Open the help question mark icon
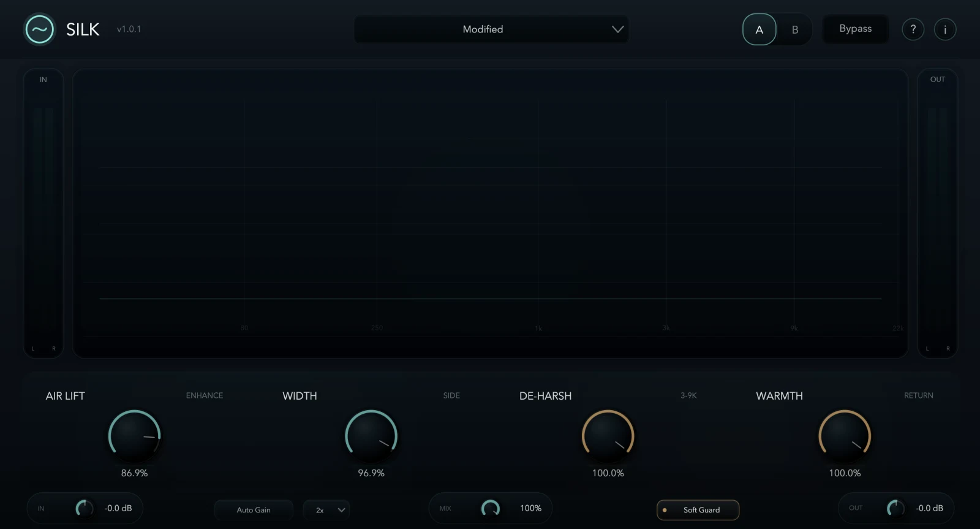Screen dimensions: 980x529 913,29
